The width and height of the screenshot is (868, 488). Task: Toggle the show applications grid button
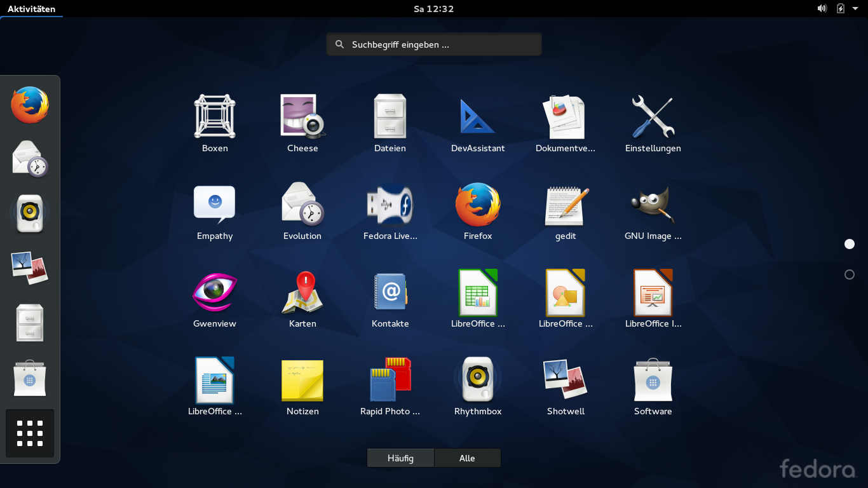pos(30,433)
